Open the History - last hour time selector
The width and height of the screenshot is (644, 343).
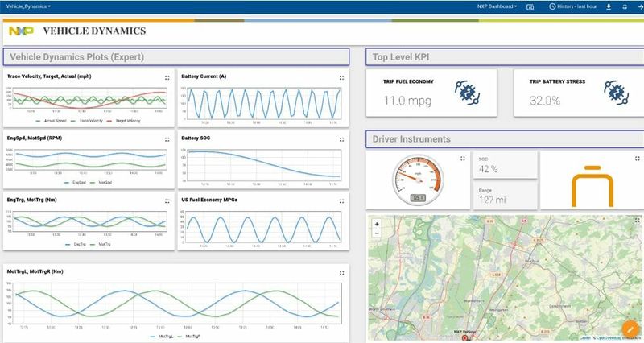point(573,6)
